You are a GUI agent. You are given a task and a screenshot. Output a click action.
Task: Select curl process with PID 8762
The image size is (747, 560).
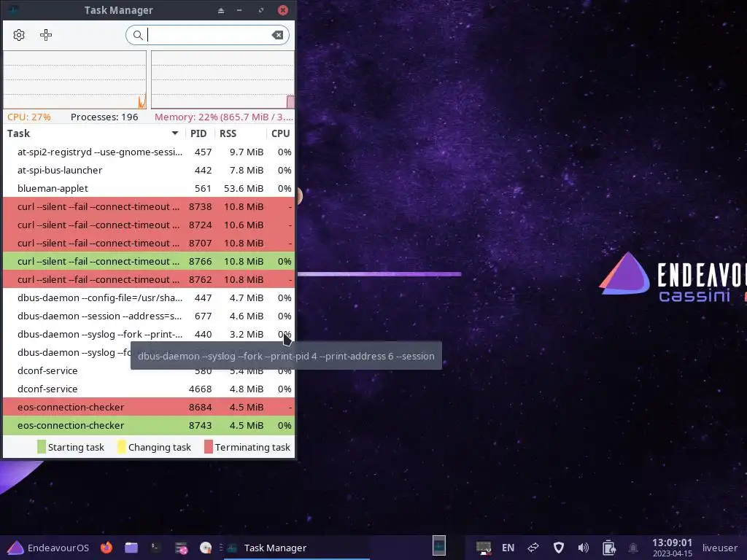point(149,279)
